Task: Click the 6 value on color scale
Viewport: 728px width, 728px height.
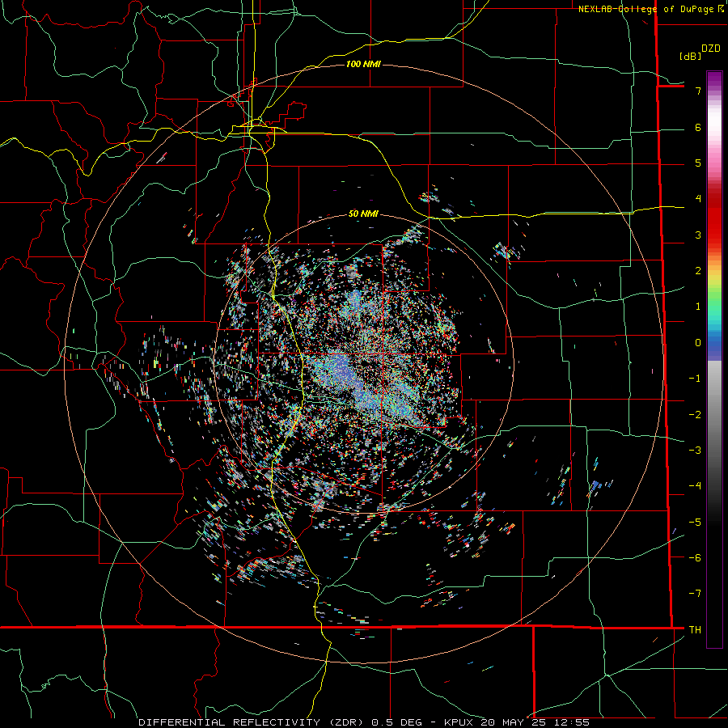Action: 698,127
